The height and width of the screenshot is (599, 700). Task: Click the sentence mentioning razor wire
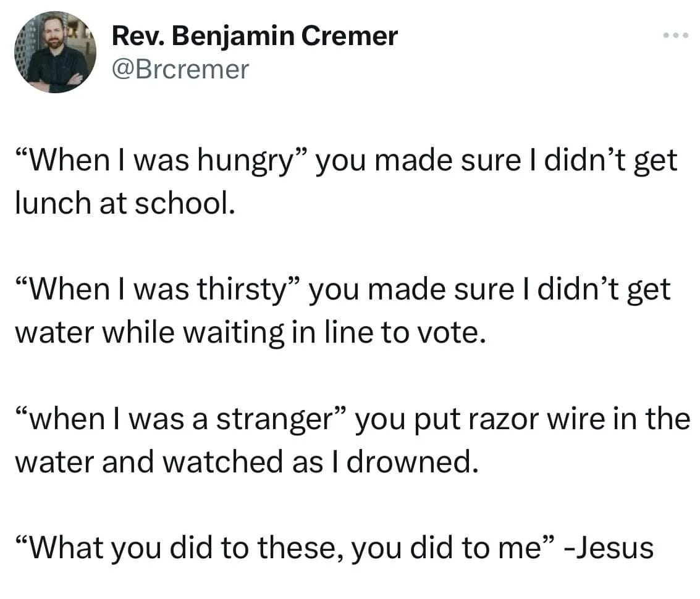tap(352, 418)
